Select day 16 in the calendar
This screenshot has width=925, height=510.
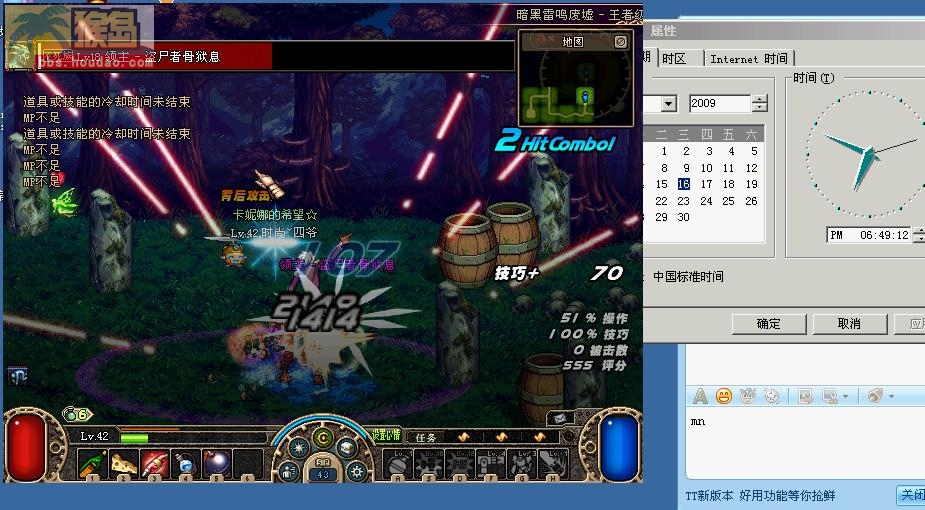[684, 184]
